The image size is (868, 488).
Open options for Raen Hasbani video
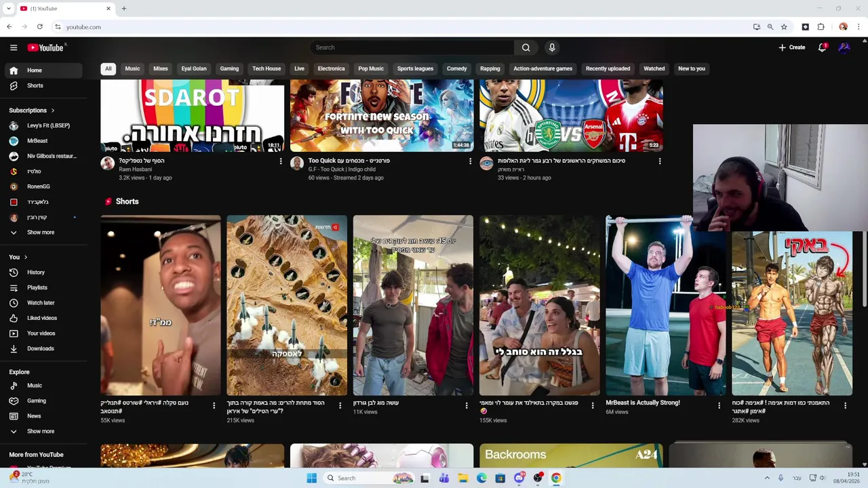click(281, 161)
